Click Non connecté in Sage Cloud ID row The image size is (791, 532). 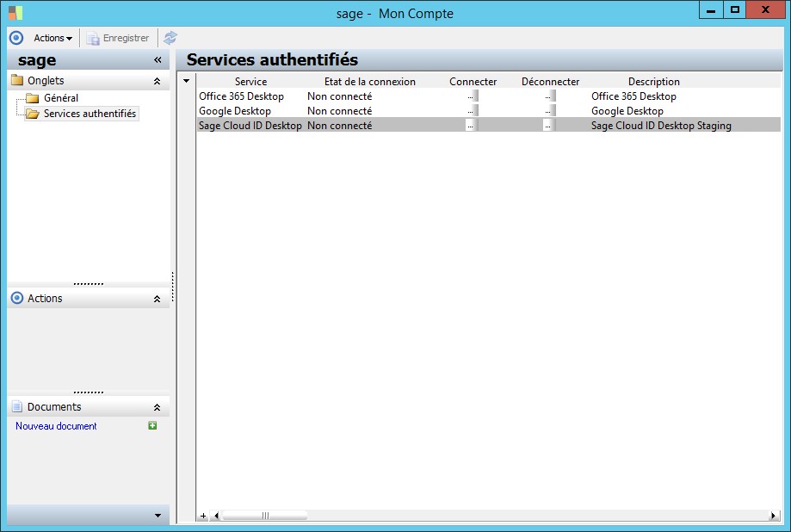tap(339, 125)
